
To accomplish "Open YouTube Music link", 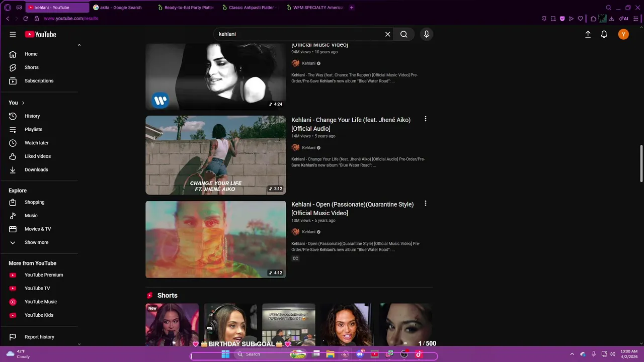I will tap(40, 302).
